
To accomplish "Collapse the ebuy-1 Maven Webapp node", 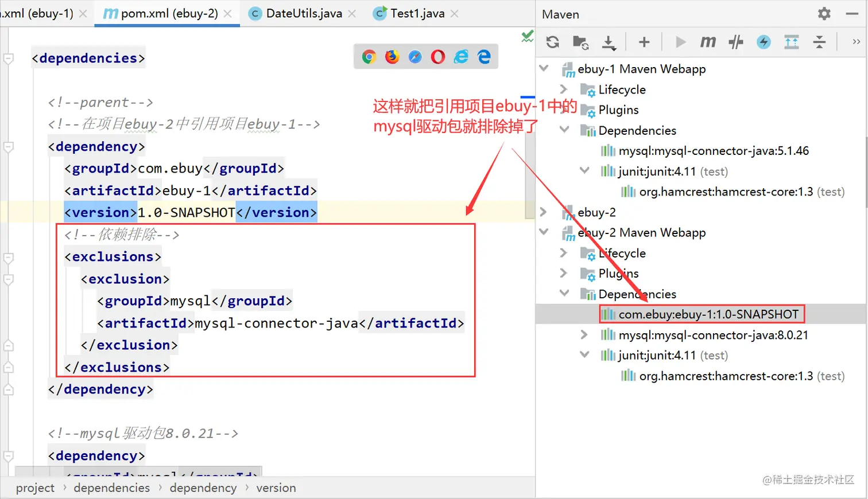I will pos(544,68).
